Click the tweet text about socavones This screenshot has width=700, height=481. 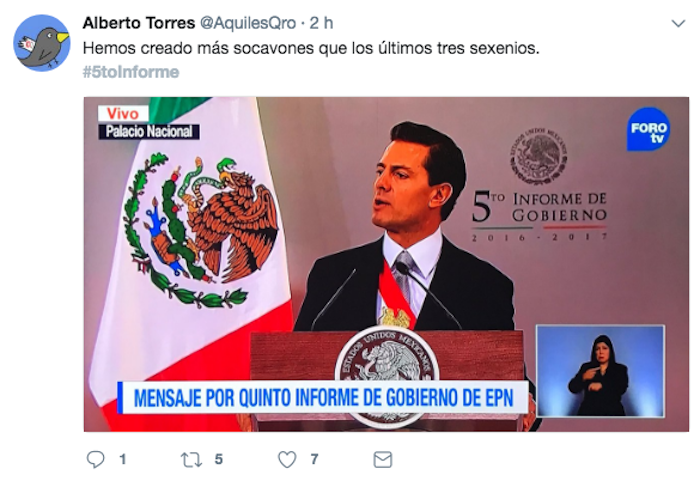[x=311, y=48]
